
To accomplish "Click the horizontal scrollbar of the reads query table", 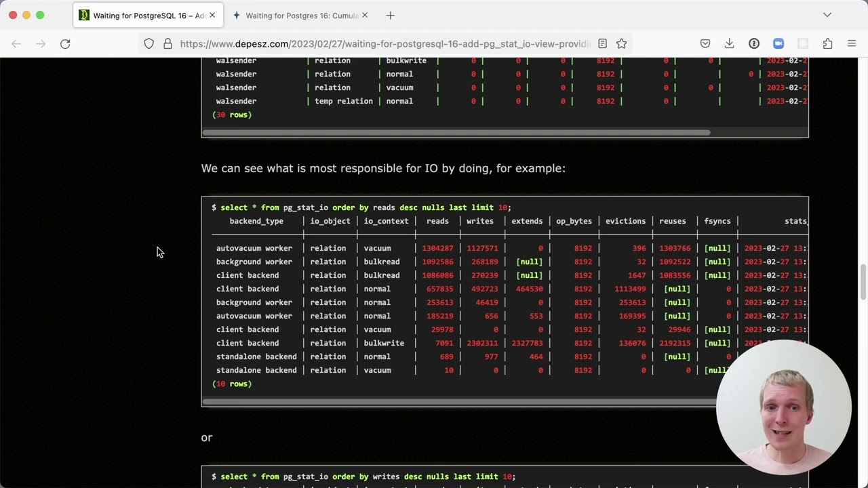I will pyautogui.click(x=460, y=401).
